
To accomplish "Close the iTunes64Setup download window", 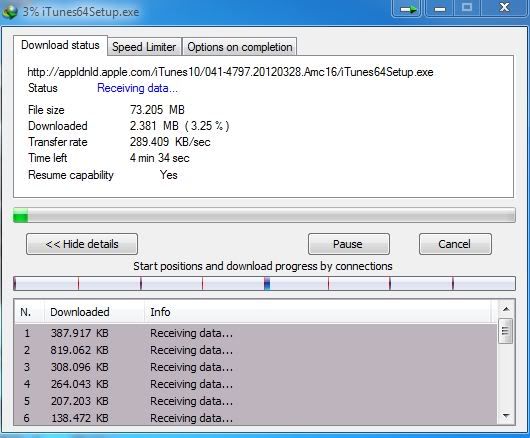I will [x=504, y=7].
